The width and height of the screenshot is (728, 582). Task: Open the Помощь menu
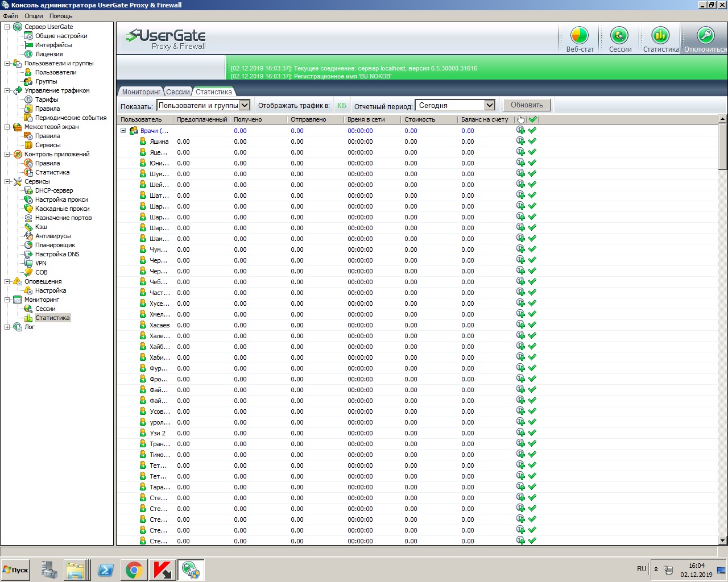click(61, 16)
